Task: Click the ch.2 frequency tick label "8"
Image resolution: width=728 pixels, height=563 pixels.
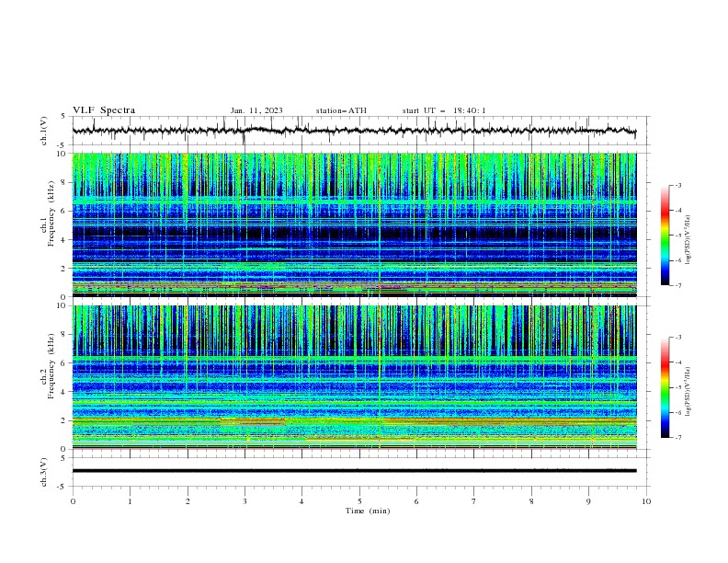Action: pos(64,335)
